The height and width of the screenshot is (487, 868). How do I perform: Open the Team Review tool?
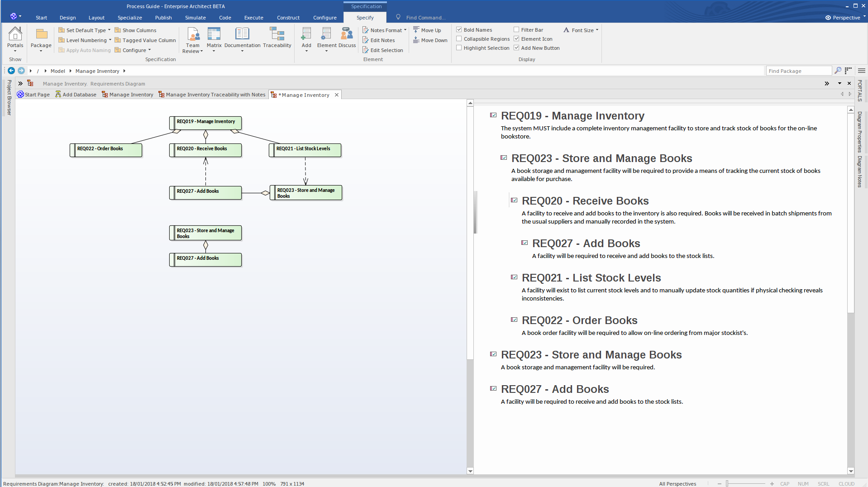click(x=192, y=40)
